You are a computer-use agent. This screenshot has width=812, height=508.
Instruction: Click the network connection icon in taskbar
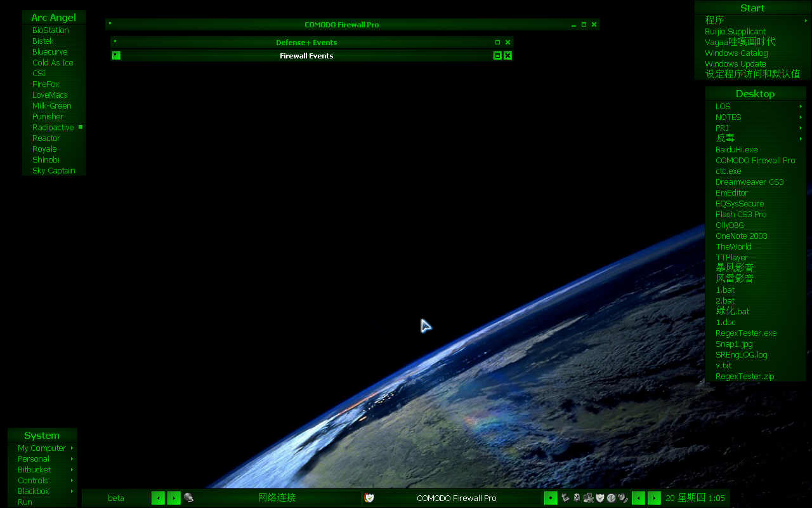[x=188, y=498]
